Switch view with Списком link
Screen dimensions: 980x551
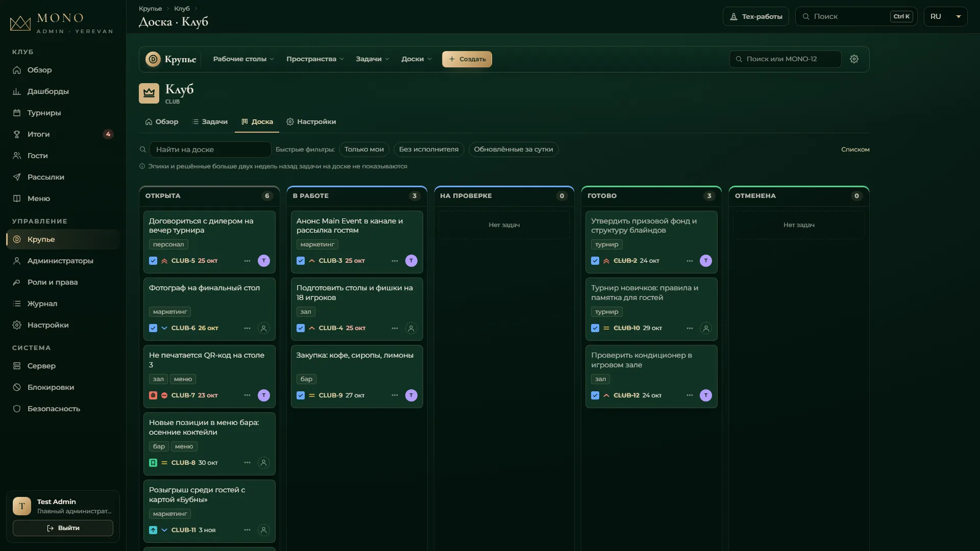tap(855, 149)
